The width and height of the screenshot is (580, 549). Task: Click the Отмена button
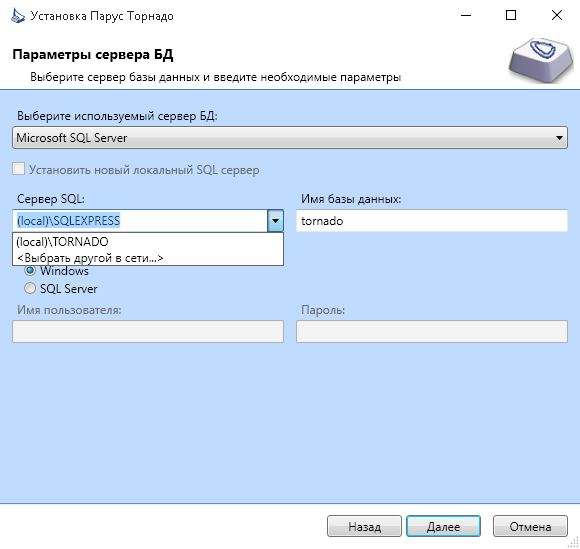530,526
